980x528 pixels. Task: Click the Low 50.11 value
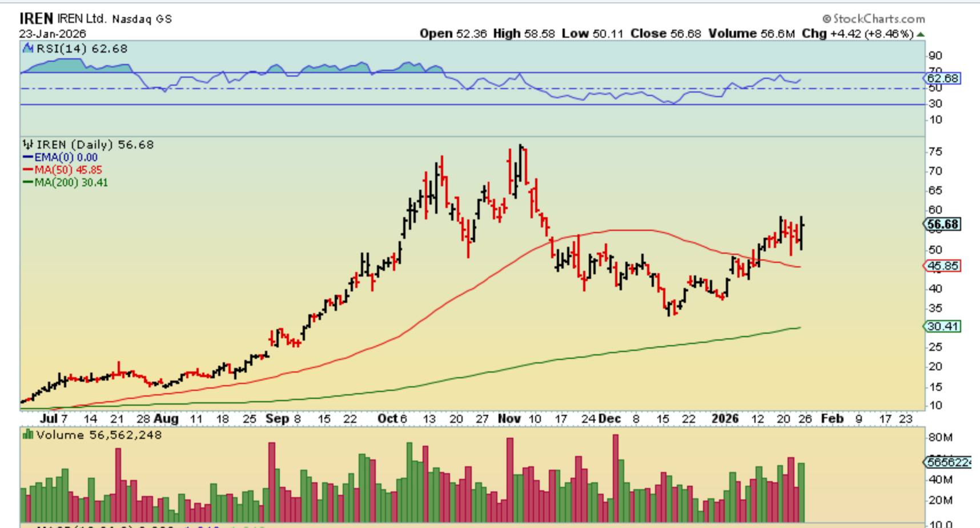pyautogui.click(x=593, y=34)
